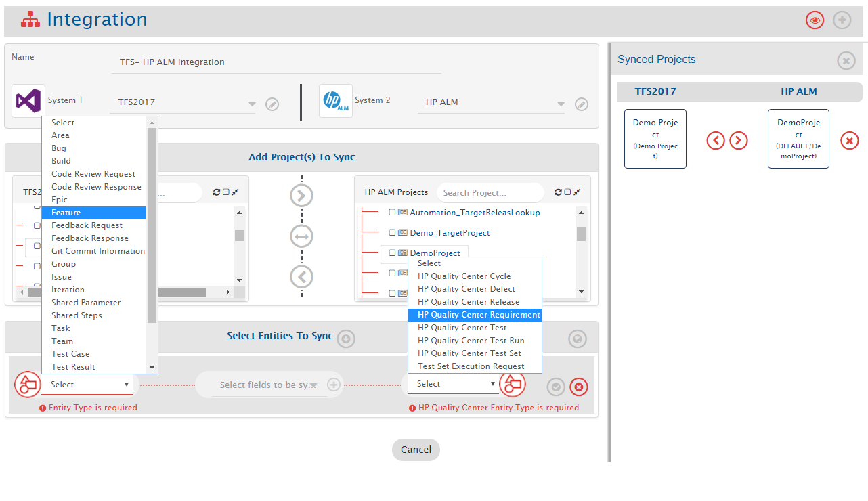Remove the synced Demo Project pair

(849, 140)
